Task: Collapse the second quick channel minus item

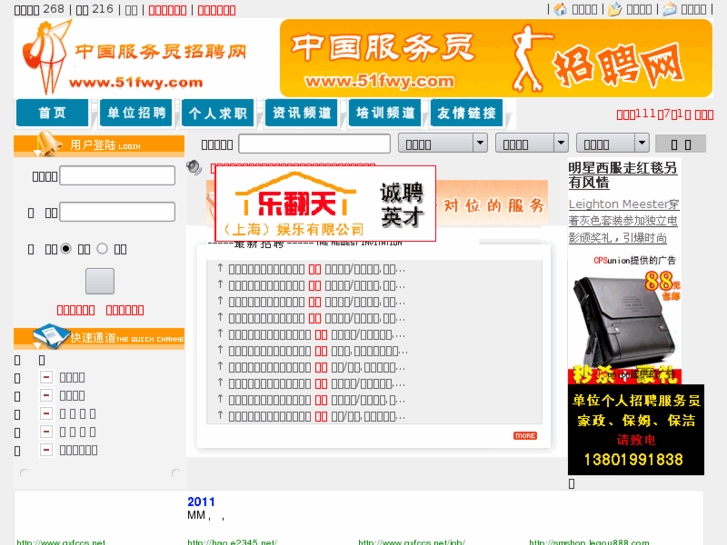Action: pyautogui.click(x=46, y=395)
